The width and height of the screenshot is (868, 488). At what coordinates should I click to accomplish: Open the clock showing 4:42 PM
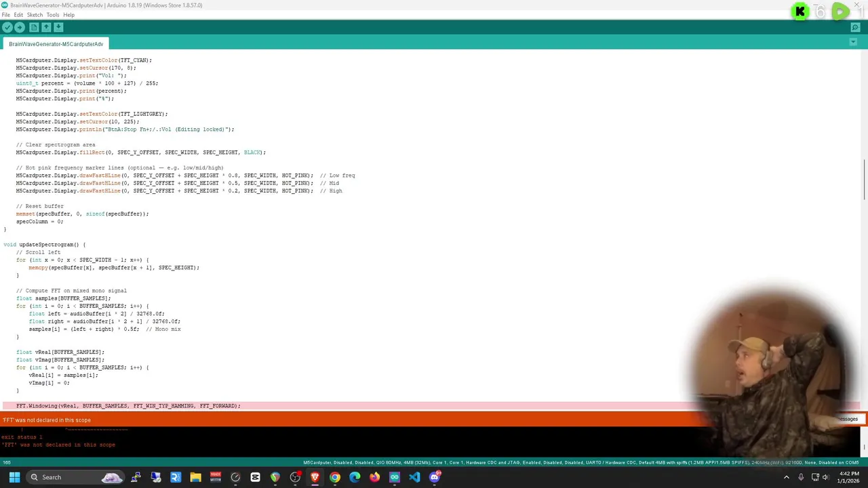(x=849, y=477)
